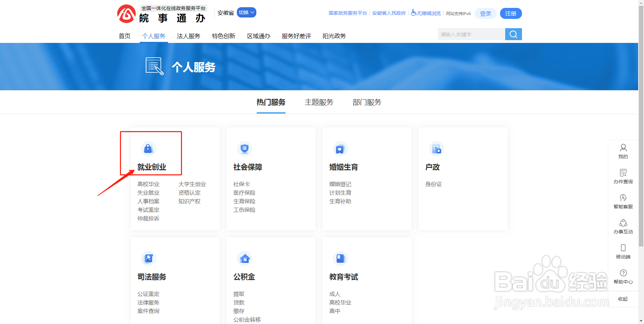The width and height of the screenshot is (644, 324).
Task: Click the 注册 button
Action: pyautogui.click(x=511, y=13)
